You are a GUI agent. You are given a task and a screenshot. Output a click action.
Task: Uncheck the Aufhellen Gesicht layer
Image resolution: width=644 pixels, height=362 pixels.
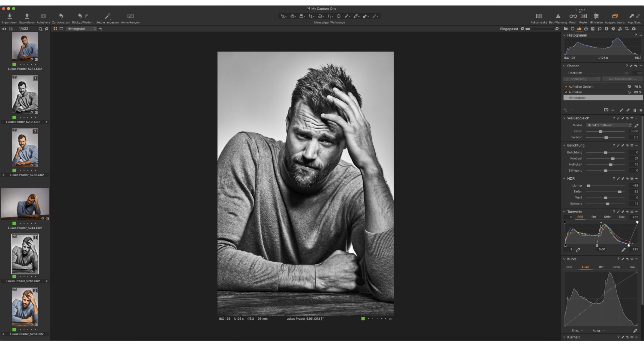point(566,86)
